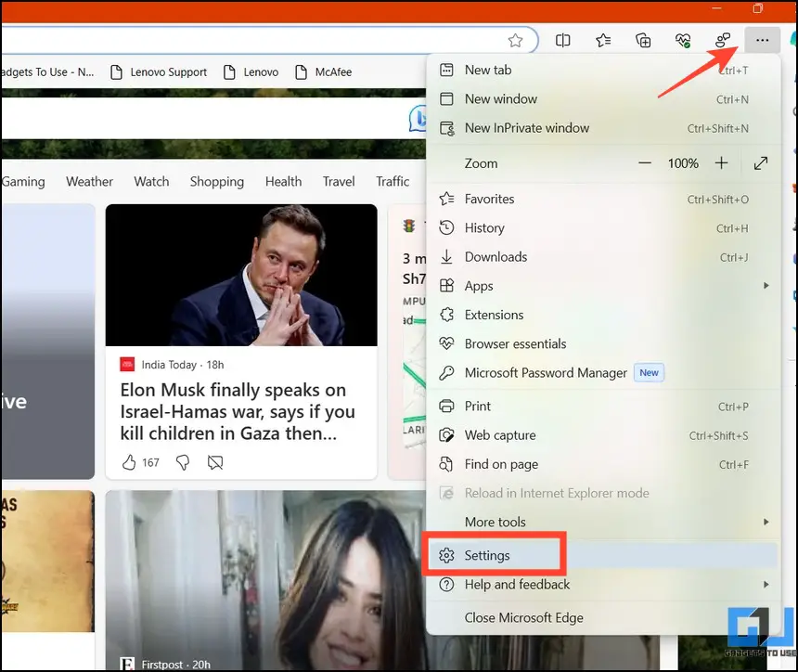Viewport: 798px width, 672px height.
Task: Click the thumbs-up icon on Elon Musk article
Action: point(129,462)
